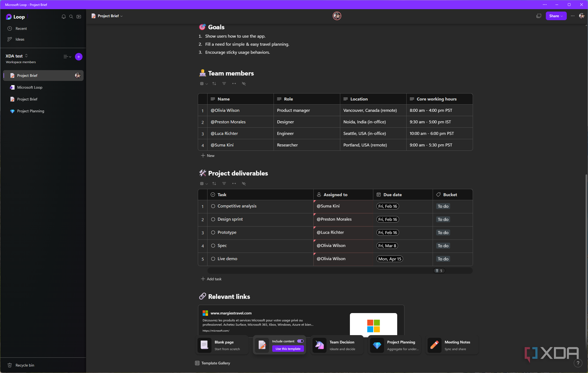
Task: Collapse the sidebar panel icon
Action: click(79, 17)
